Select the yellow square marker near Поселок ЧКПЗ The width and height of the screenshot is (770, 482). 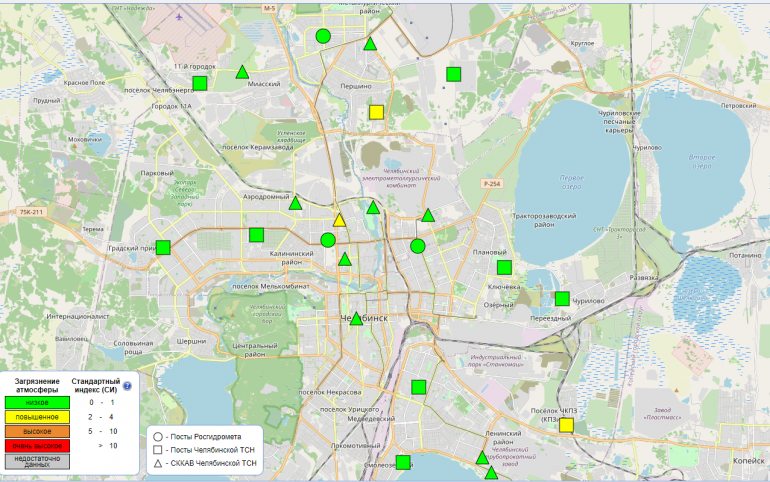coord(566,425)
